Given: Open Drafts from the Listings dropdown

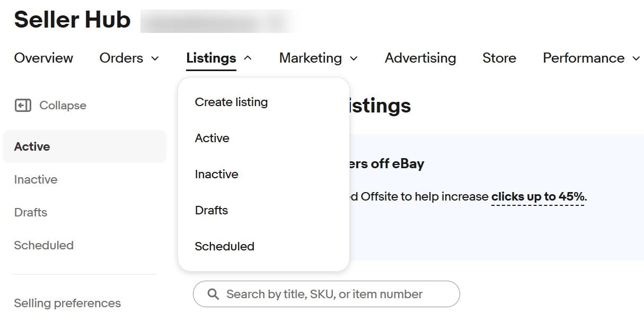Looking at the screenshot, I should (x=211, y=210).
